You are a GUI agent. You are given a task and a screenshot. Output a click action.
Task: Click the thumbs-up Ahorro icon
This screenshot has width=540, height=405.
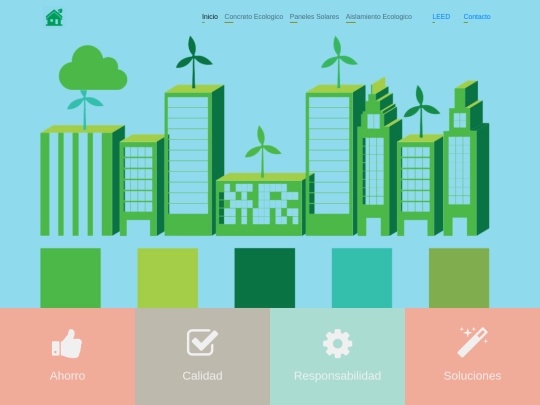[67, 343]
